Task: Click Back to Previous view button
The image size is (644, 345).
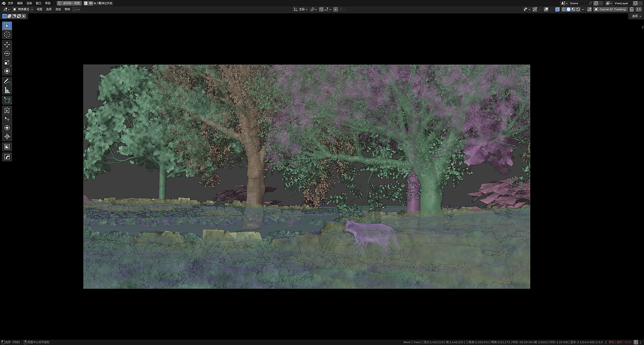Action: click(69, 3)
